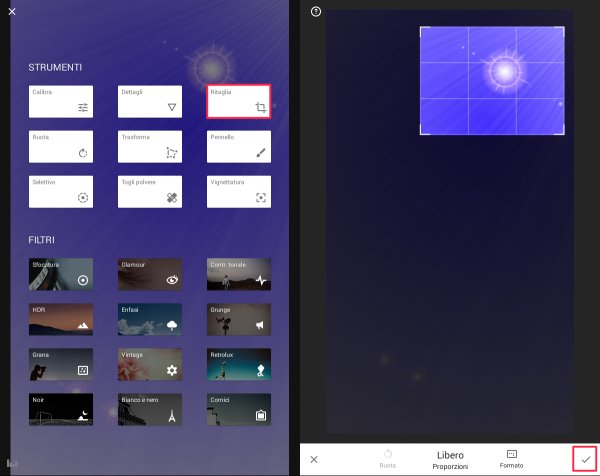Open the Ritaglia crop tool
The height and width of the screenshot is (476, 600).
coord(239,101)
